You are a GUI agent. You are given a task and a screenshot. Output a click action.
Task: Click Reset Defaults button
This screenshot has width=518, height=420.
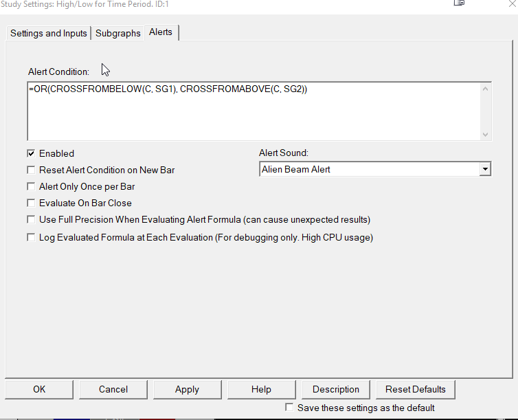coord(415,389)
